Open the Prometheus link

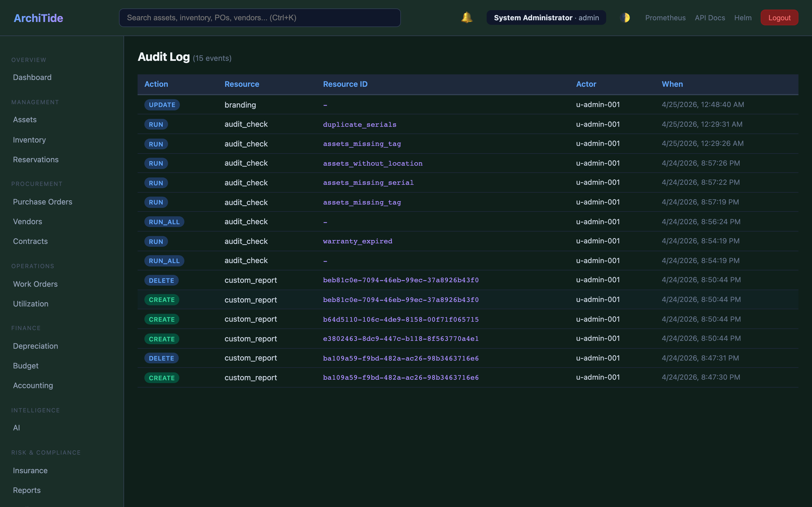coord(665,17)
